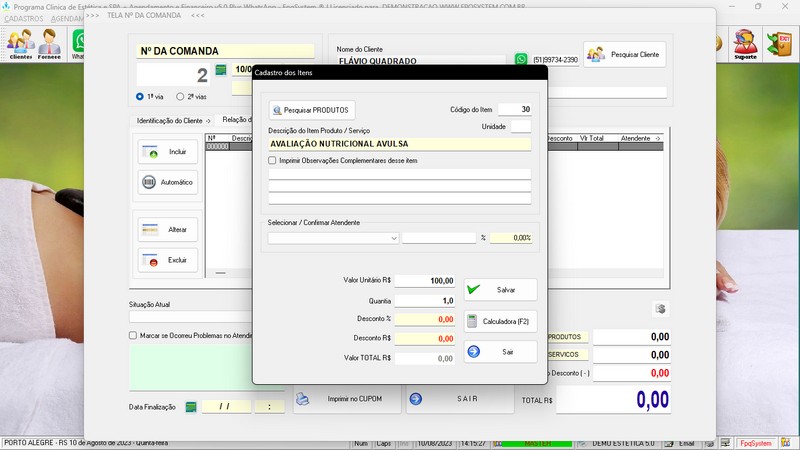This screenshot has width=800, height=450.
Task: Click the attendant commission percent field
Action: click(x=511, y=238)
